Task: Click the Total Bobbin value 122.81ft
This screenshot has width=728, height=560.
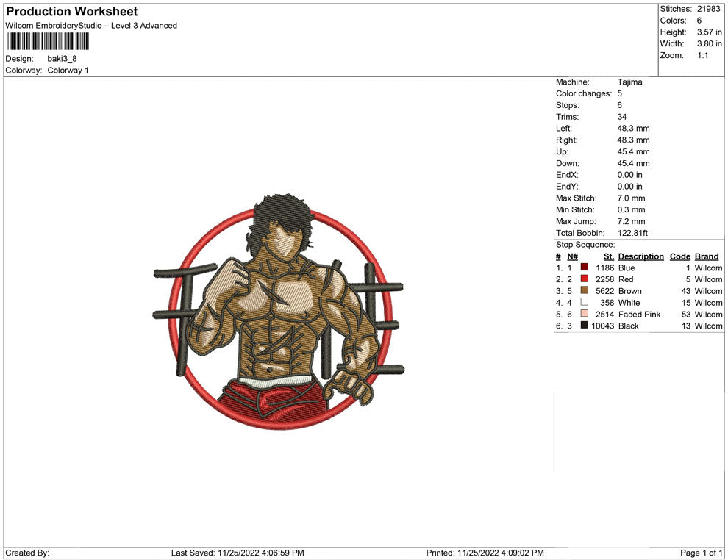Action: coord(632,233)
